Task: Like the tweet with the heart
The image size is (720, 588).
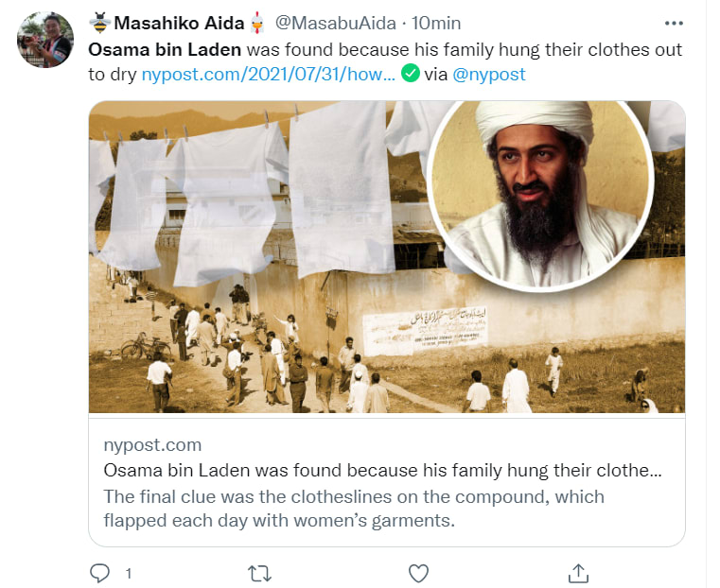Action: click(x=418, y=573)
